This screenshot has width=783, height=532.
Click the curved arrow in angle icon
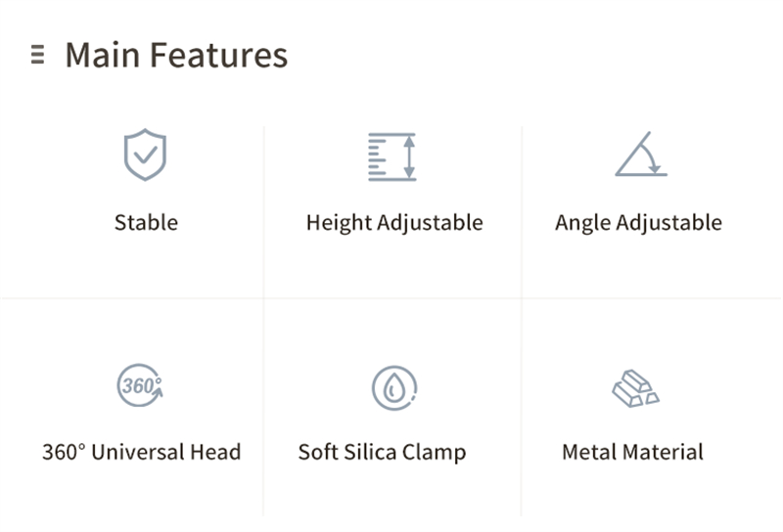coord(652,158)
